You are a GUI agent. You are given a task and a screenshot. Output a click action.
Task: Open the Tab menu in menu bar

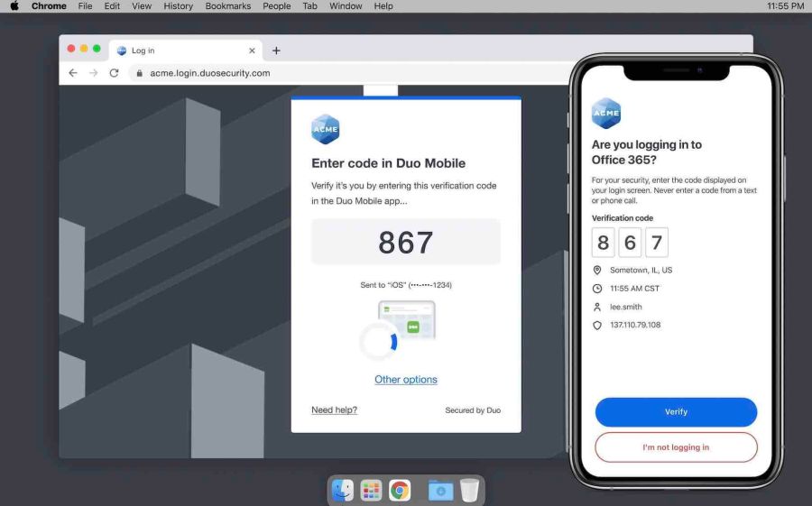pyautogui.click(x=309, y=6)
